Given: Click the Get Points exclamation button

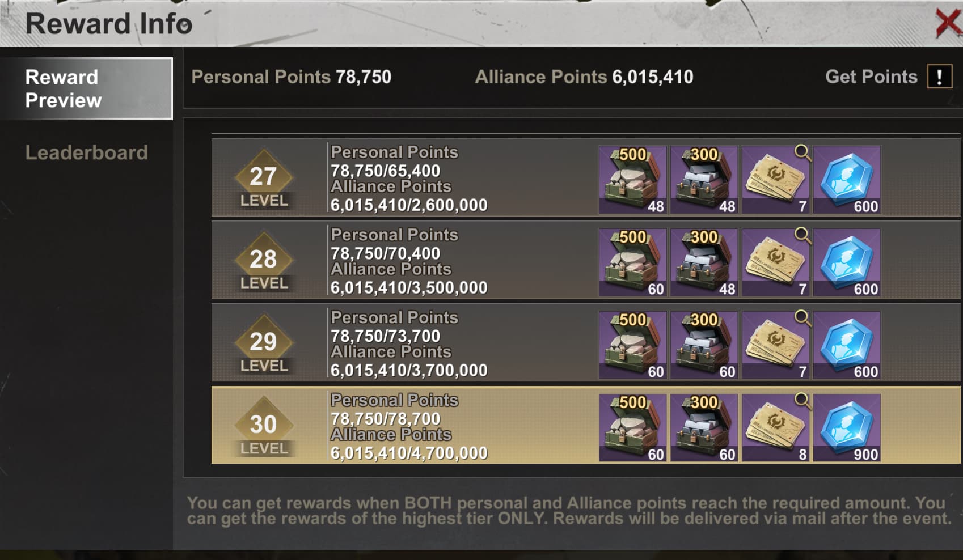Looking at the screenshot, I should pyautogui.click(x=939, y=77).
